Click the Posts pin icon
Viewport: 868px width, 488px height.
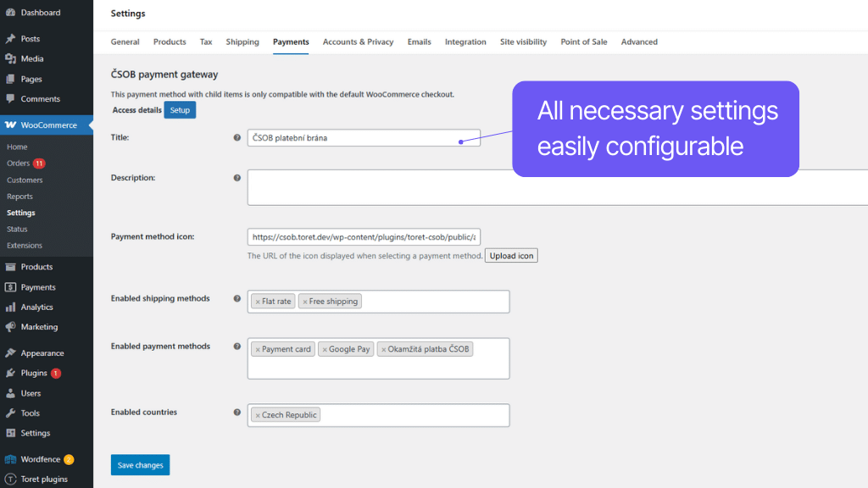10,39
